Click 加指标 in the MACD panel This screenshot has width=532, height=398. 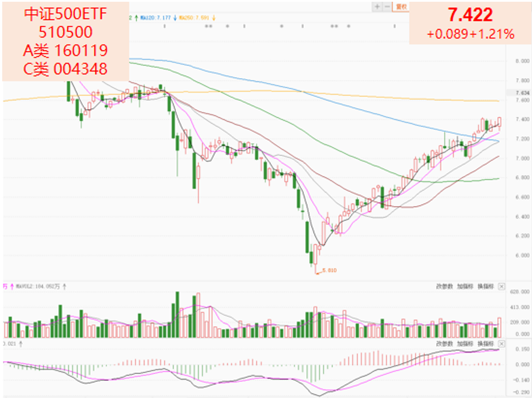(465, 343)
